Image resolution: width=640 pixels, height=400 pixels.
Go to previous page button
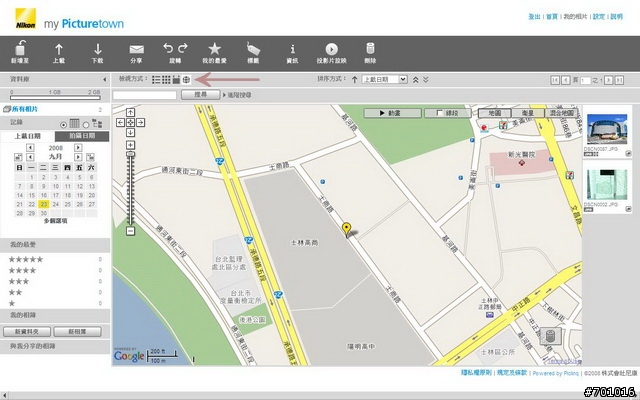[566, 80]
